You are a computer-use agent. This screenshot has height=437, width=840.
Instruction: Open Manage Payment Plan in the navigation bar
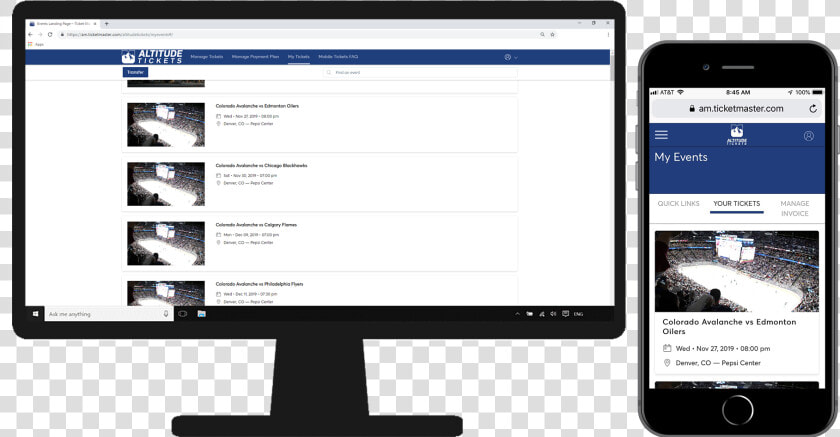tap(256, 57)
